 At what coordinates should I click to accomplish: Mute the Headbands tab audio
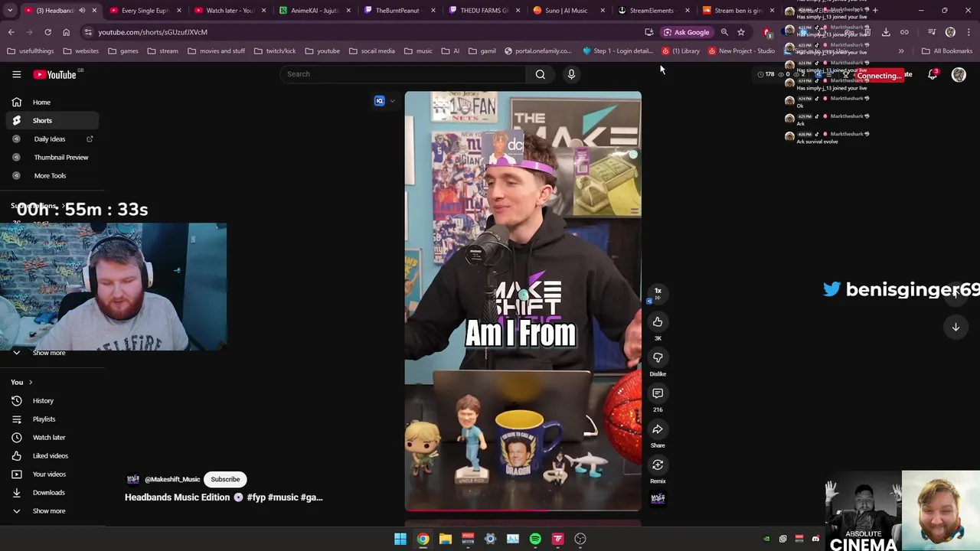point(82,11)
